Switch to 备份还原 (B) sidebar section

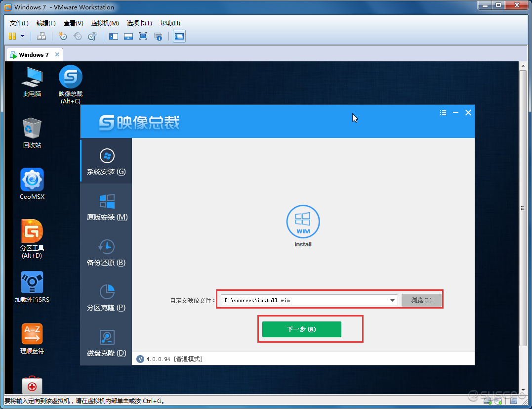click(x=106, y=252)
